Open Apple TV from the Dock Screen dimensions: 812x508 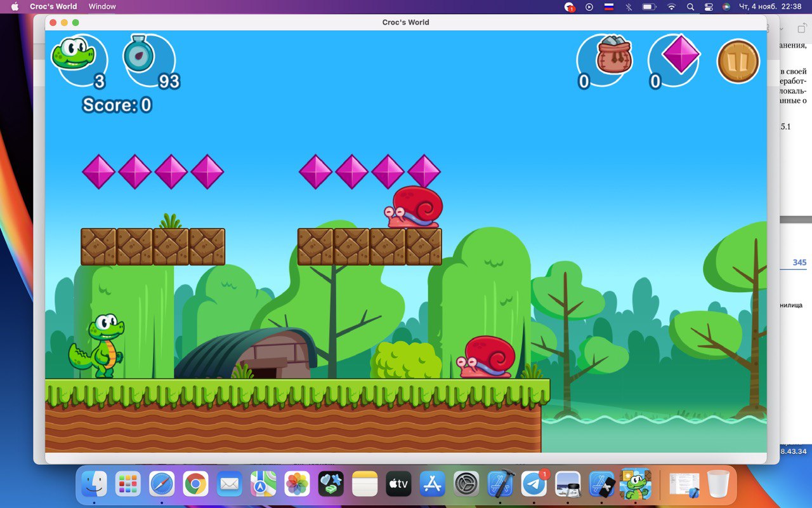(x=398, y=485)
